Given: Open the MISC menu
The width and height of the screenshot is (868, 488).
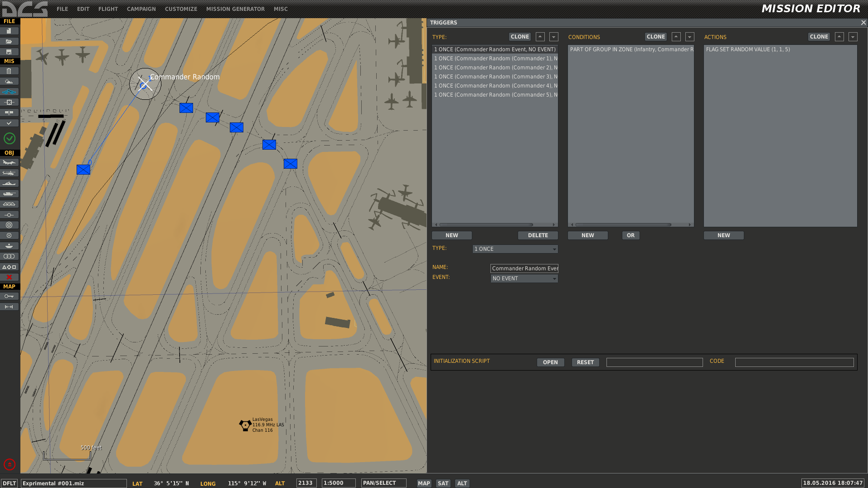Looking at the screenshot, I should [x=281, y=9].
